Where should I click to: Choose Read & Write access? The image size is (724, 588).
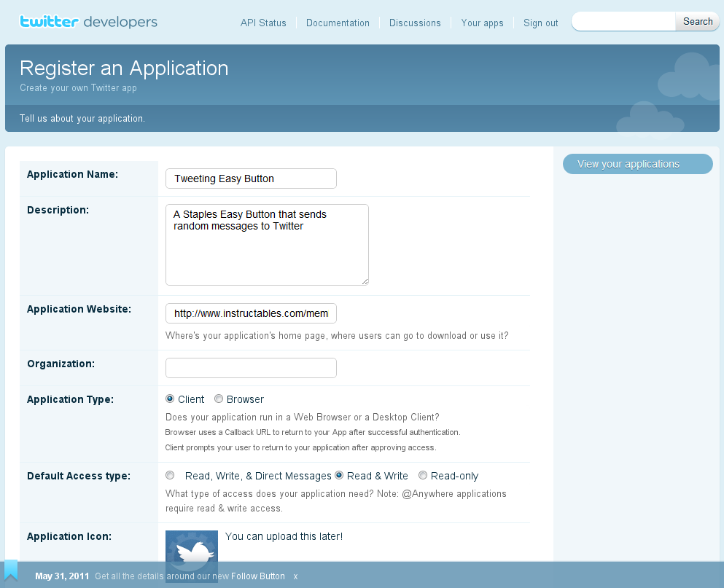pos(339,475)
